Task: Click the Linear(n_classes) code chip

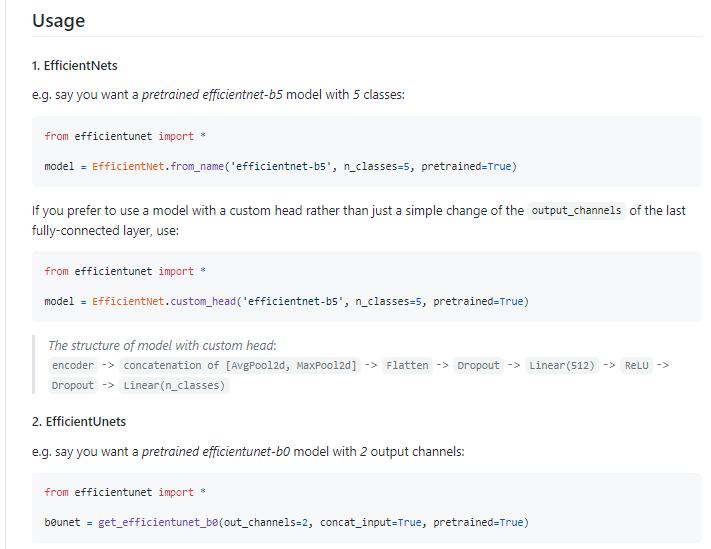Action: pos(174,385)
